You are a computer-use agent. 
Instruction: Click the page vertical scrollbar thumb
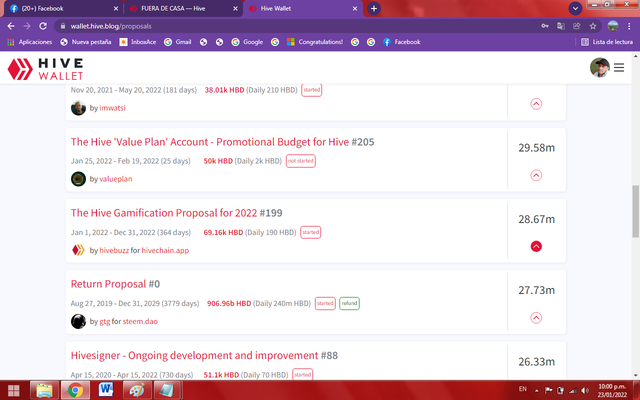click(636, 211)
